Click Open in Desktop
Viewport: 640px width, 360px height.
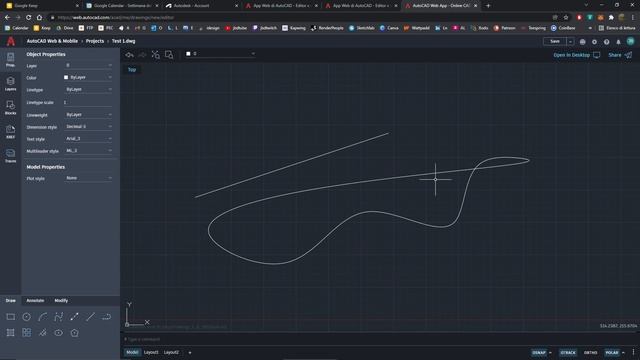click(577, 55)
